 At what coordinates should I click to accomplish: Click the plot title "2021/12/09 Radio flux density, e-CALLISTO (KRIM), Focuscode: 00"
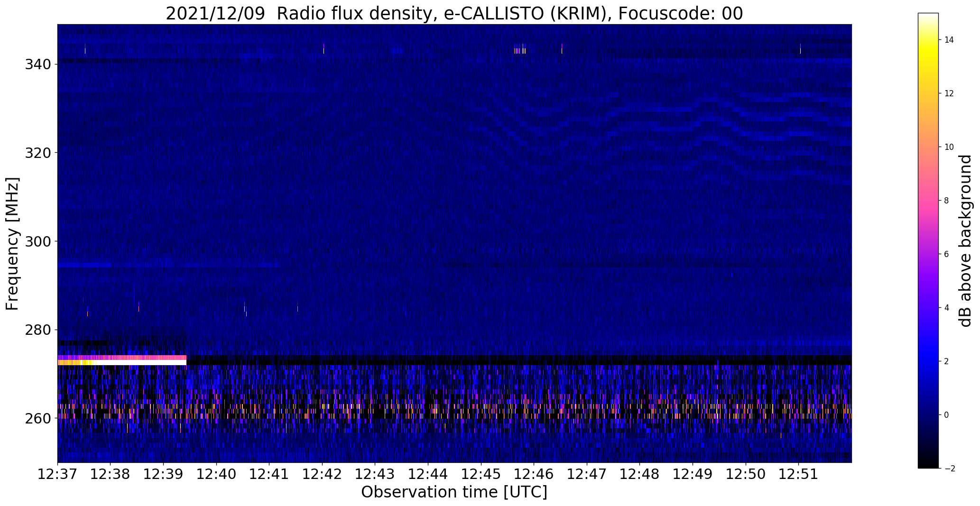click(x=454, y=14)
